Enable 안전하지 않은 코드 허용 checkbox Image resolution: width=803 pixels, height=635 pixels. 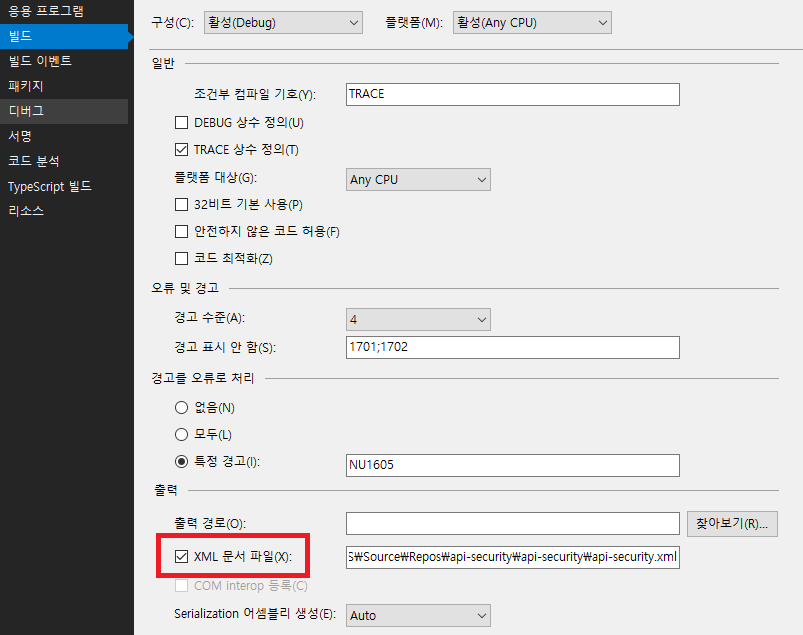(181, 231)
